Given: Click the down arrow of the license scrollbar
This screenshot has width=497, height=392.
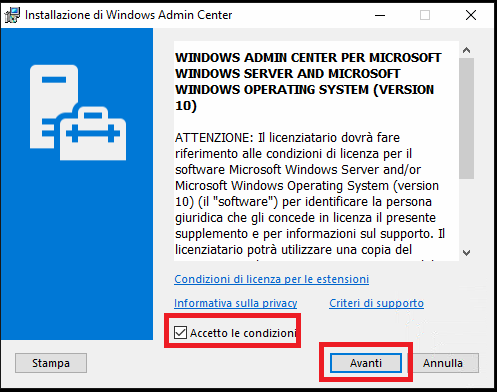Looking at the screenshot, I should 466,253.
